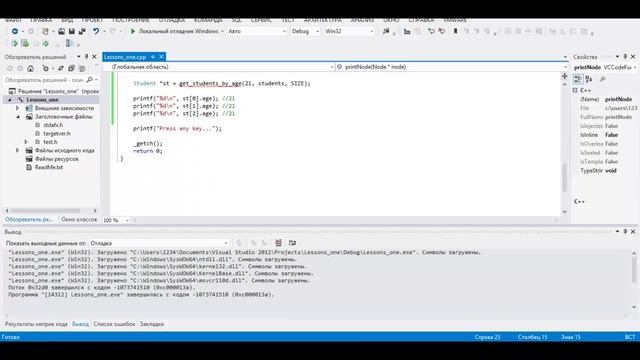
Task: Click the Navigate Backward arrow in toolbar
Action: [15, 31]
